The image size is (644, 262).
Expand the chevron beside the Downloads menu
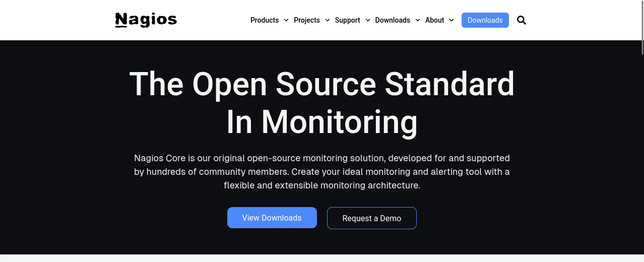(418, 20)
